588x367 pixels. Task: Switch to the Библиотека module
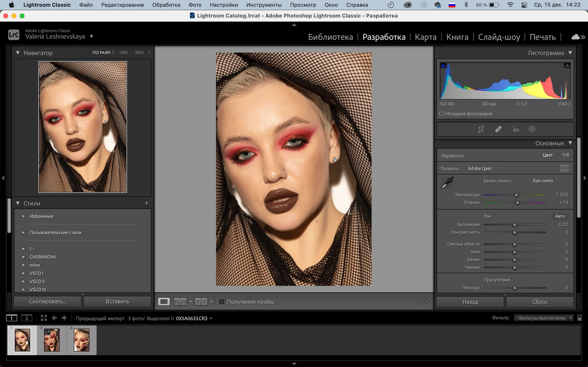pyautogui.click(x=331, y=37)
